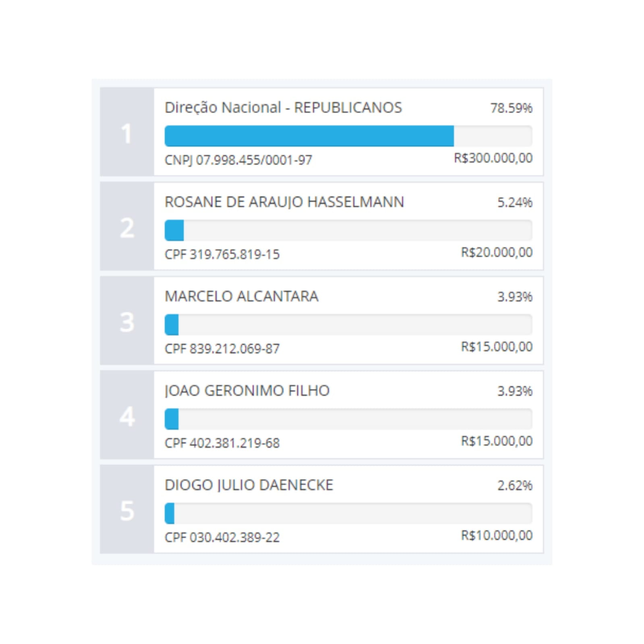Open ROSANE DE ARAUJO HASSELMANN entry
This screenshot has height=644, width=644.
tap(284, 202)
